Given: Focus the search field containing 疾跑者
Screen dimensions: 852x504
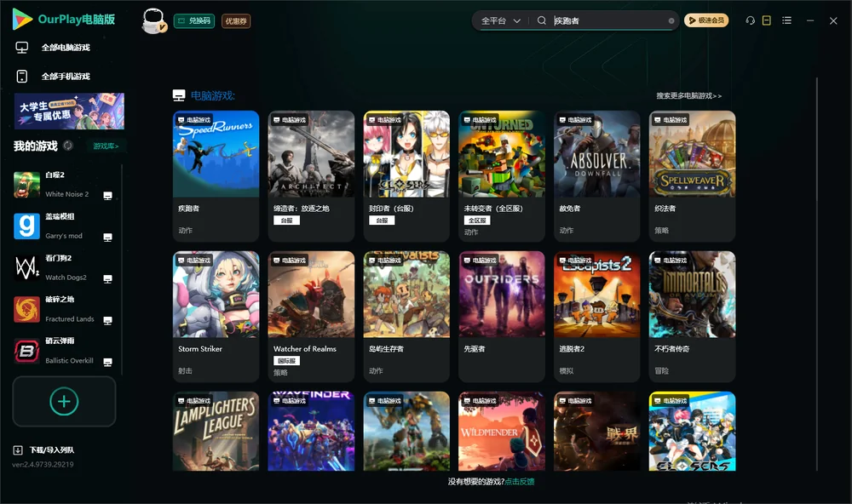Looking at the screenshot, I should [608, 20].
